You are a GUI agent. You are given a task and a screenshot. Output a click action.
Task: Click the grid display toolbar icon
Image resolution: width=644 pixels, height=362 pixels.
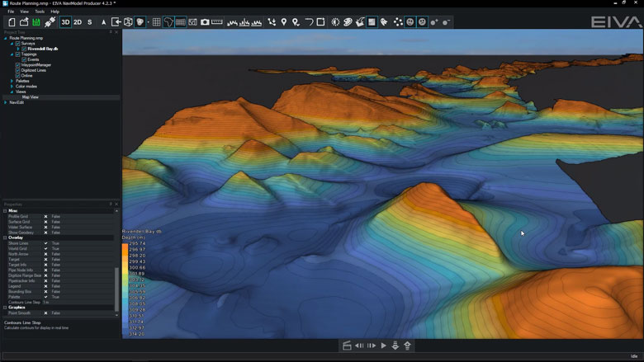[156, 22]
